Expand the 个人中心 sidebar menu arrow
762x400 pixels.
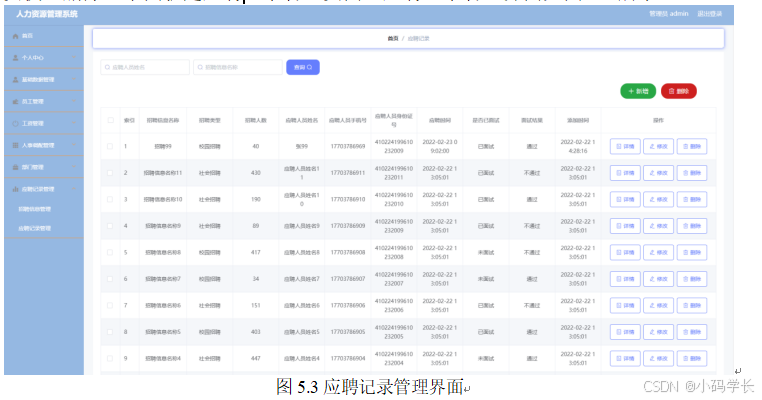(74, 57)
